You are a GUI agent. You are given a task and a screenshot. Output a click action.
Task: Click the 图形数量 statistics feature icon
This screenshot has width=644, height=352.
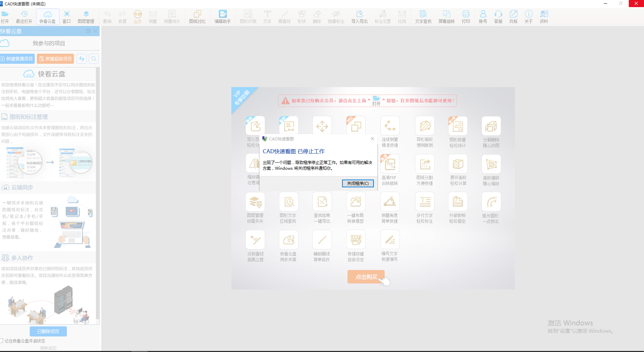(x=458, y=126)
